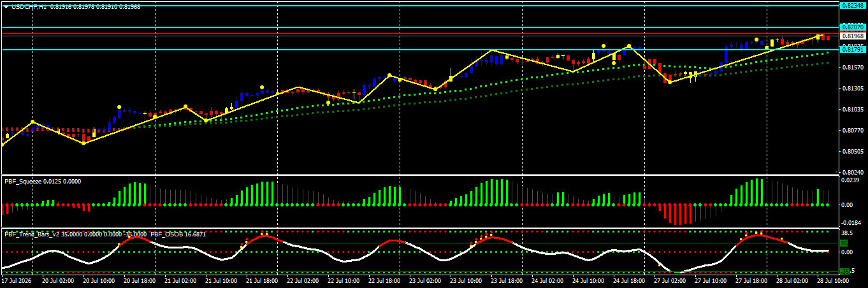Click the 0.81791 cyan price label
The width and height of the screenshot is (868, 288).
[853, 49]
